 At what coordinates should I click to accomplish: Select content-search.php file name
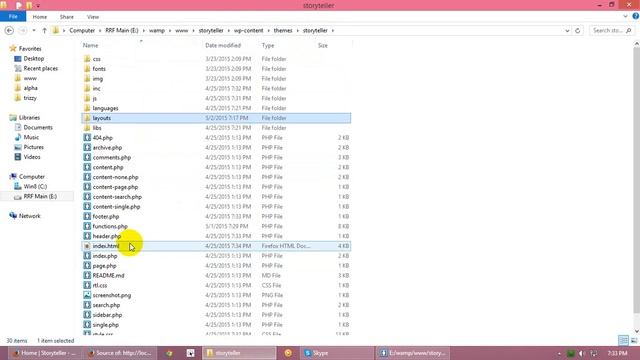click(117, 197)
